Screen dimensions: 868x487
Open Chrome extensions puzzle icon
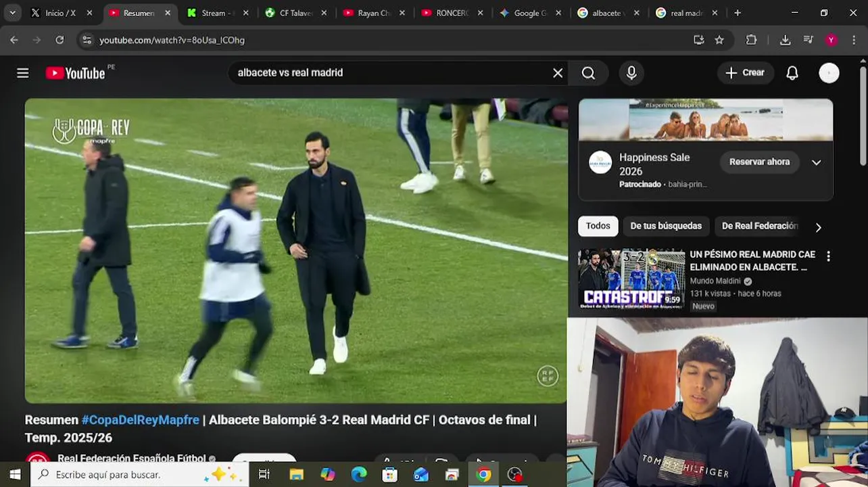pyautogui.click(x=751, y=40)
